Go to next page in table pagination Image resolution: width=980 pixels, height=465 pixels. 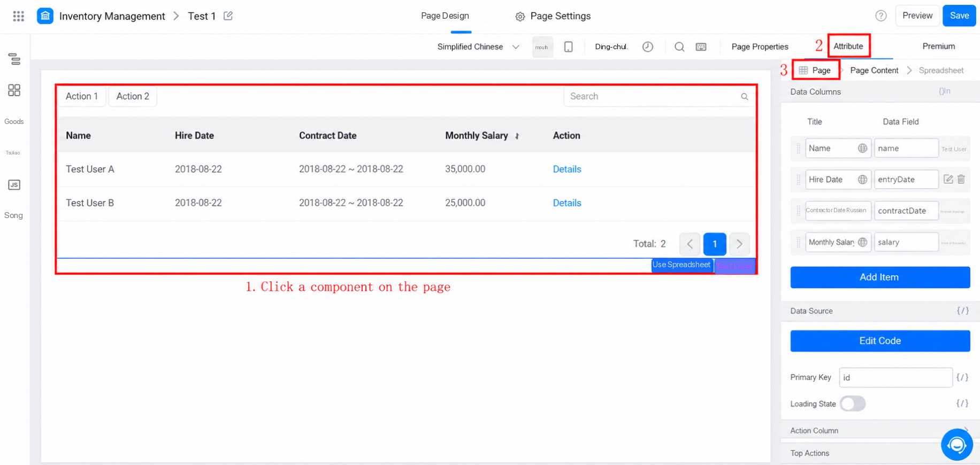click(739, 244)
